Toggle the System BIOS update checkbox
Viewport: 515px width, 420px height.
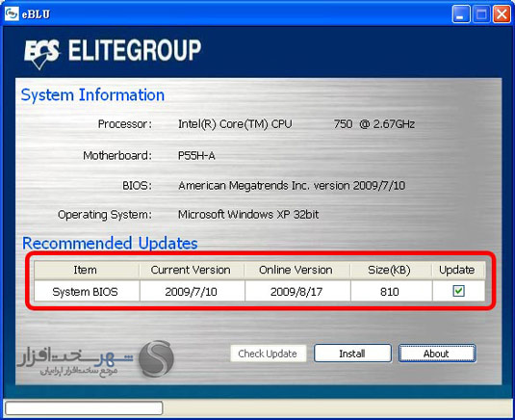point(458,291)
